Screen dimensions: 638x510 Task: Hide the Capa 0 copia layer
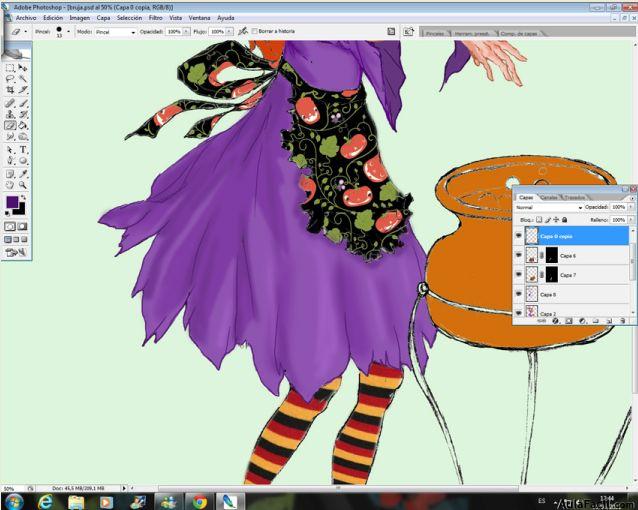click(518, 236)
